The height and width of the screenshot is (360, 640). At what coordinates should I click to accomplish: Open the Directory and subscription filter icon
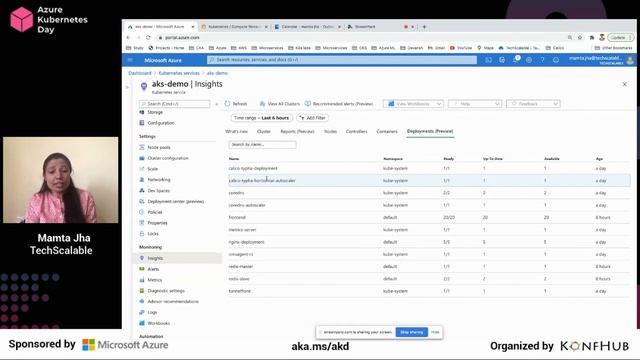(502, 60)
